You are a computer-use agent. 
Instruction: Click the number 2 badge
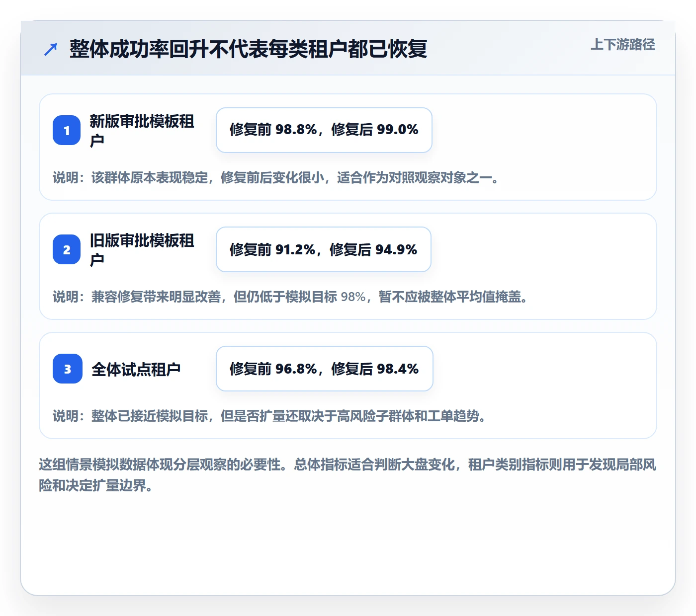coord(67,249)
